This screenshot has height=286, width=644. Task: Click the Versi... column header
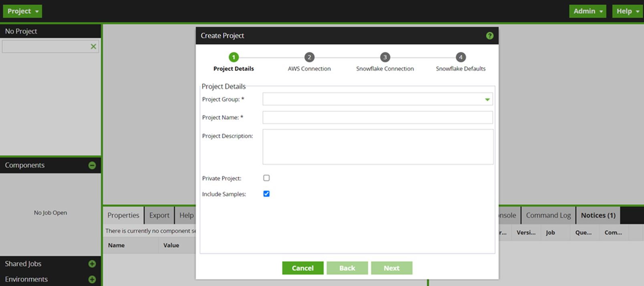526,232
